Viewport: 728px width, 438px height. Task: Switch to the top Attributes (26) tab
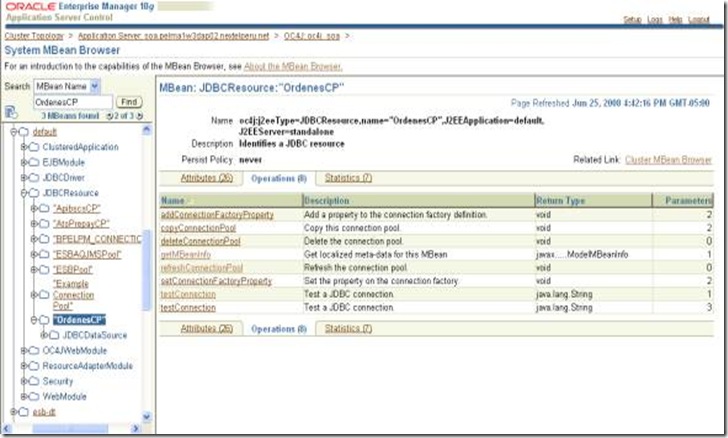(207, 178)
